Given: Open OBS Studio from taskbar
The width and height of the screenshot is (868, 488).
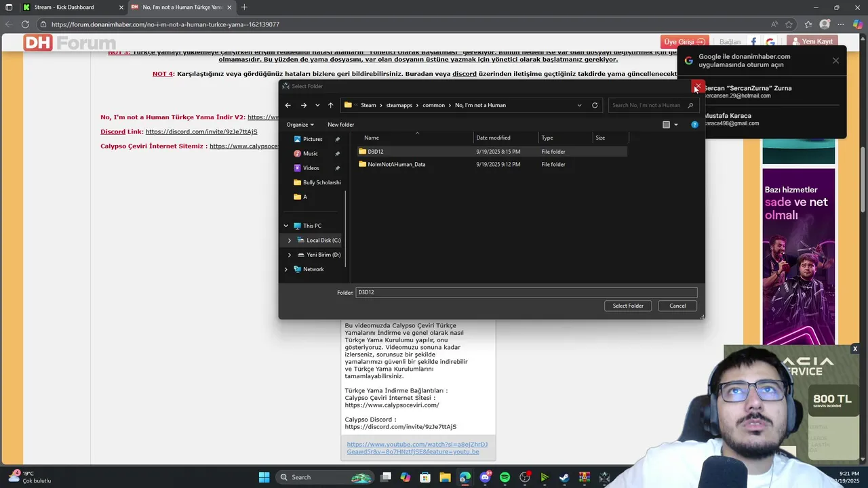Looking at the screenshot, I should coord(524,477).
